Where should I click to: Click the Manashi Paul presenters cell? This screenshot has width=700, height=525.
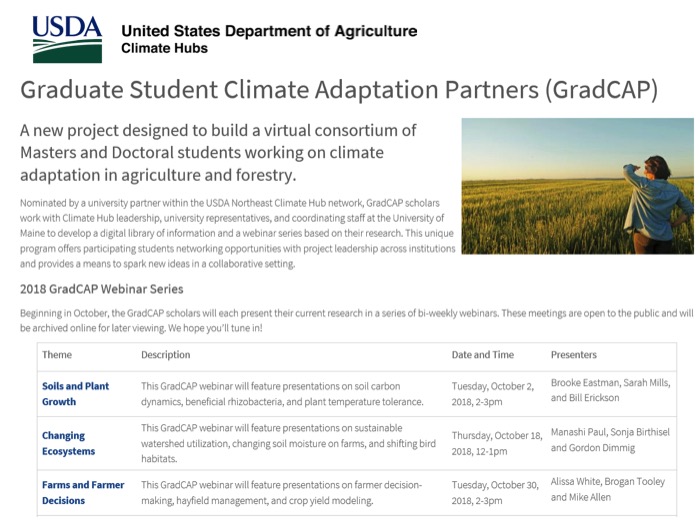[x=610, y=440]
